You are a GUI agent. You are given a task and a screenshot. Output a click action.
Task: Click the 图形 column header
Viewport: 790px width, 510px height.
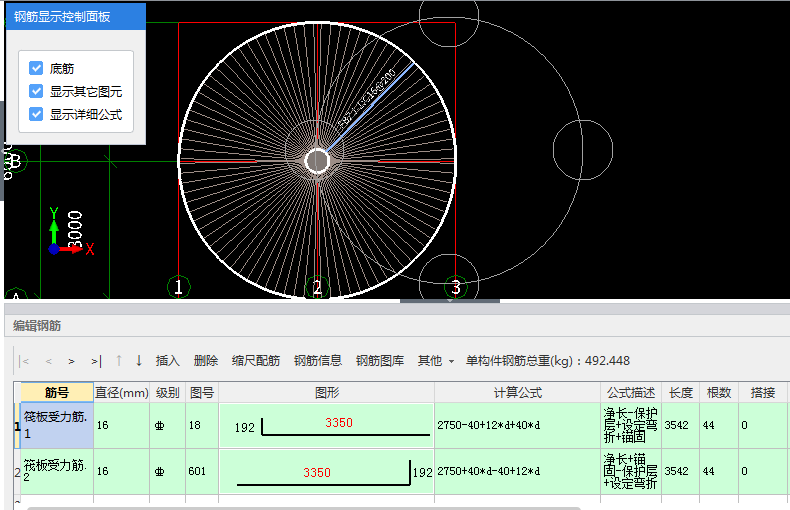click(x=326, y=393)
